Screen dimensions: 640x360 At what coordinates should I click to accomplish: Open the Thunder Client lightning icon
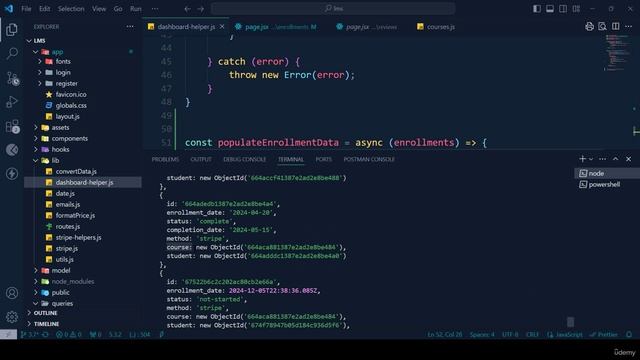pyautogui.click(x=12, y=174)
